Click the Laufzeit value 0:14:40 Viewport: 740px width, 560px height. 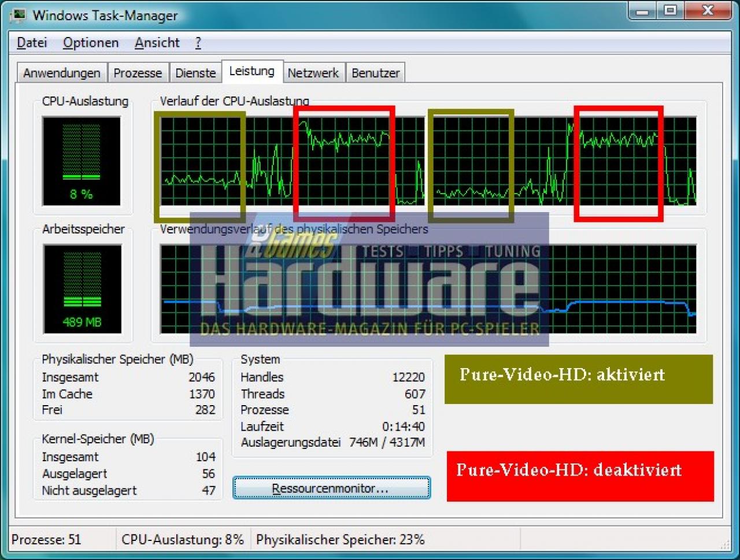404,427
